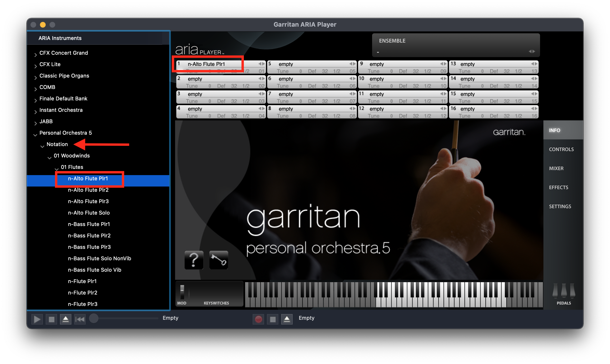Stop MIDI file playback

click(x=51, y=319)
